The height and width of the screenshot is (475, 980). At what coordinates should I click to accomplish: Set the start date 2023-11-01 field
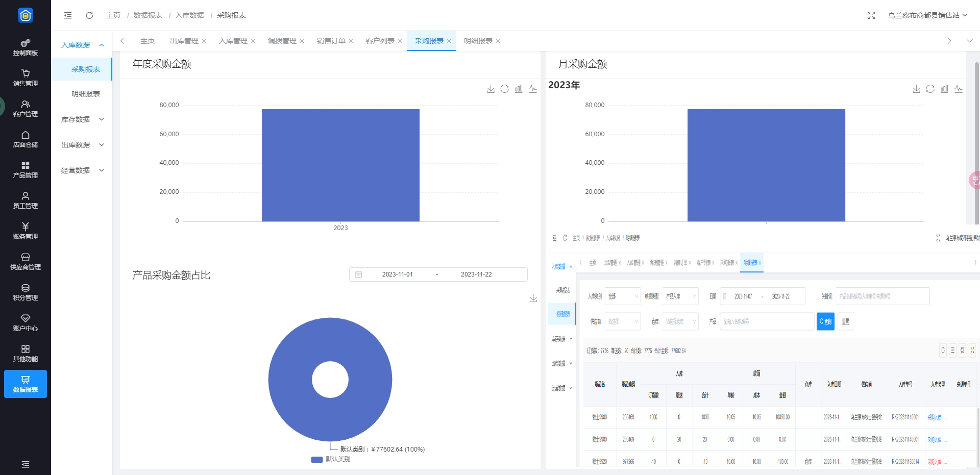click(397, 274)
